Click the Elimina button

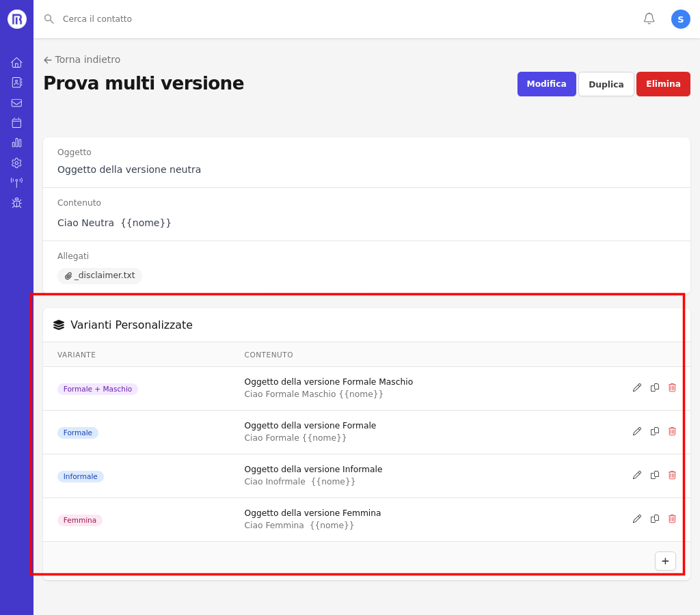tap(663, 84)
